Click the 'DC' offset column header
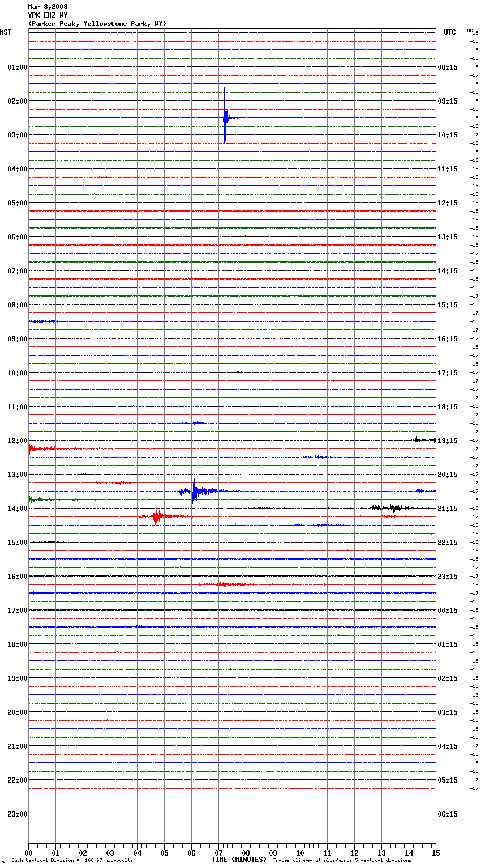This screenshot has width=481, height=868. (x=469, y=31)
